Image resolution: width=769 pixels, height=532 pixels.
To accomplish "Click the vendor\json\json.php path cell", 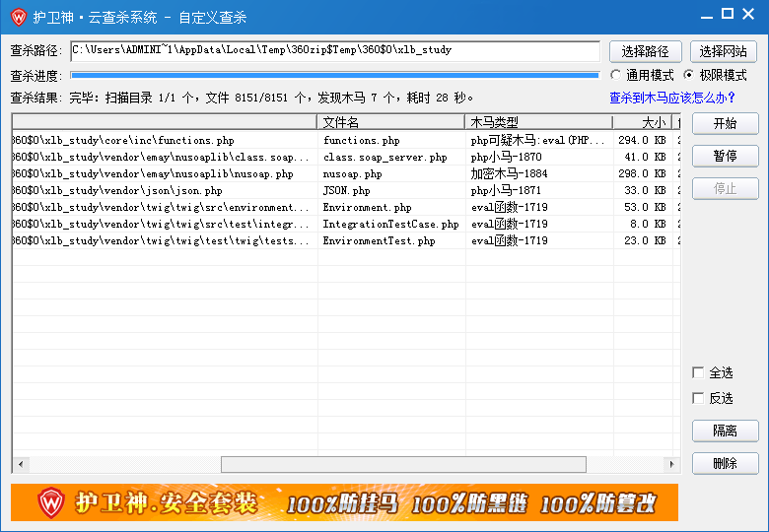I will 166,190.
